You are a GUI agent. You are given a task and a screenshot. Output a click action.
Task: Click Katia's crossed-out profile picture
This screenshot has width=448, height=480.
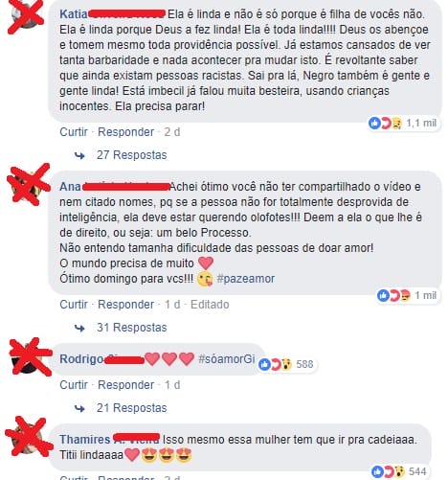tap(26, 14)
